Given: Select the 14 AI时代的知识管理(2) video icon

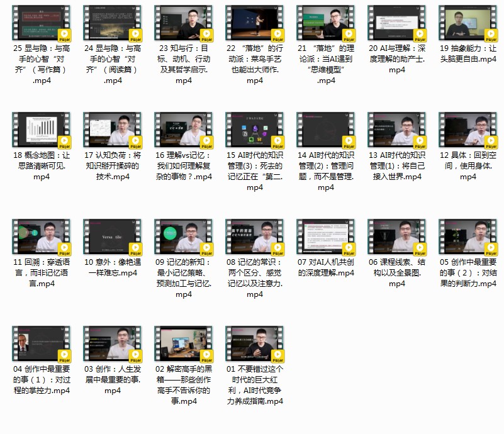Looking at the screenshot, I should point(326,130).
